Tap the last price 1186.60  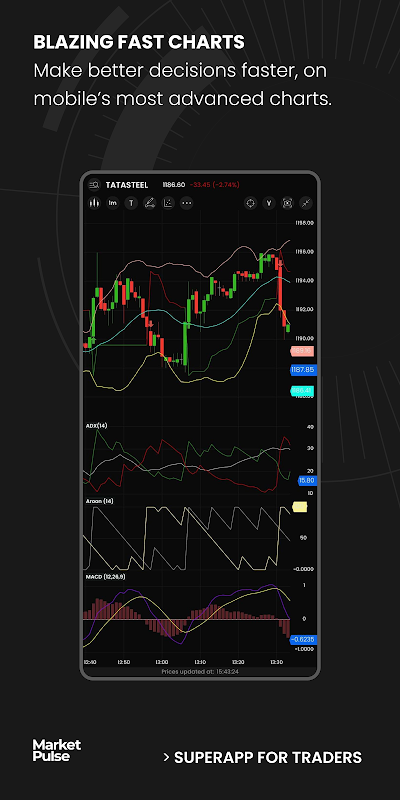tap(173, 185)
